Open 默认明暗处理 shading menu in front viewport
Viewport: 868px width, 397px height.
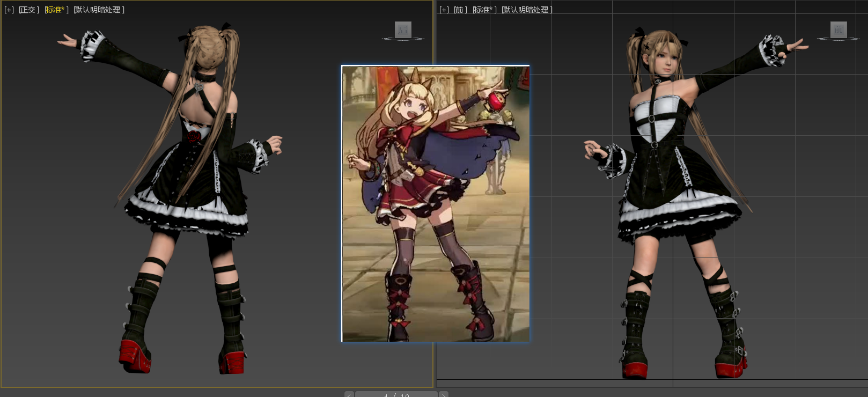click(x=527, y=10)
